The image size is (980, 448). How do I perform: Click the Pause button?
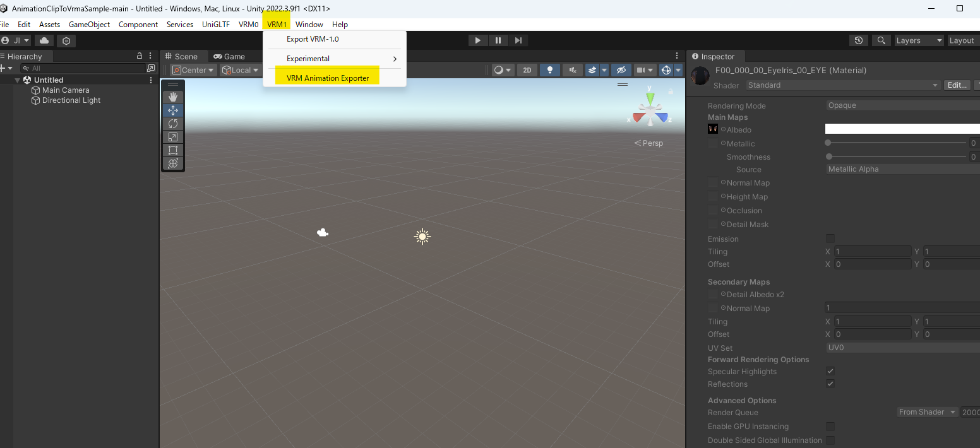[498, 40]
